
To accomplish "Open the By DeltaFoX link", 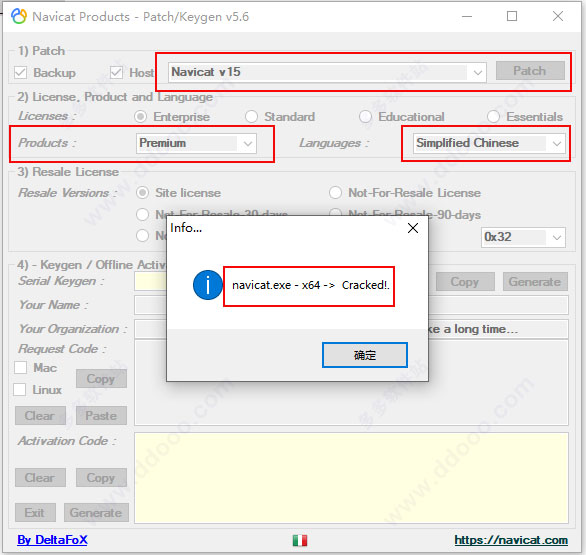I will pyautogui.click(x=52, y=540).
